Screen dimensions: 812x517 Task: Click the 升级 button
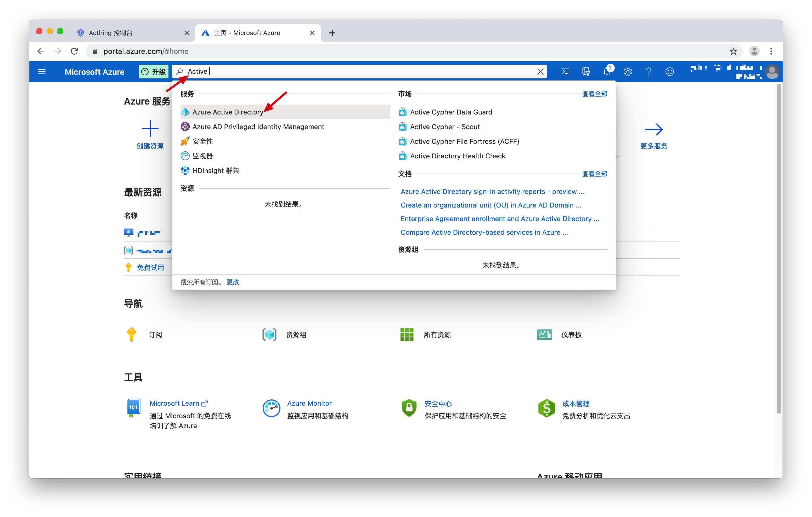click(154, 71)
